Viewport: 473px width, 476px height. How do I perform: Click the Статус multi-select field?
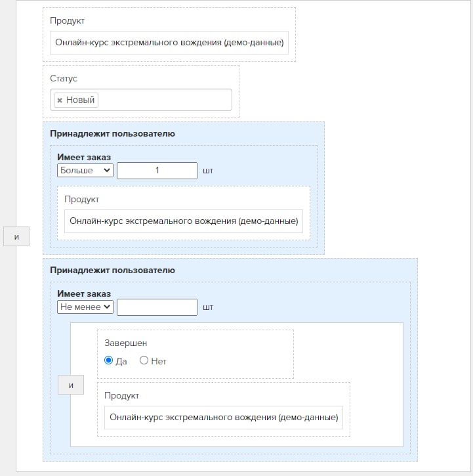coord(141,100)
